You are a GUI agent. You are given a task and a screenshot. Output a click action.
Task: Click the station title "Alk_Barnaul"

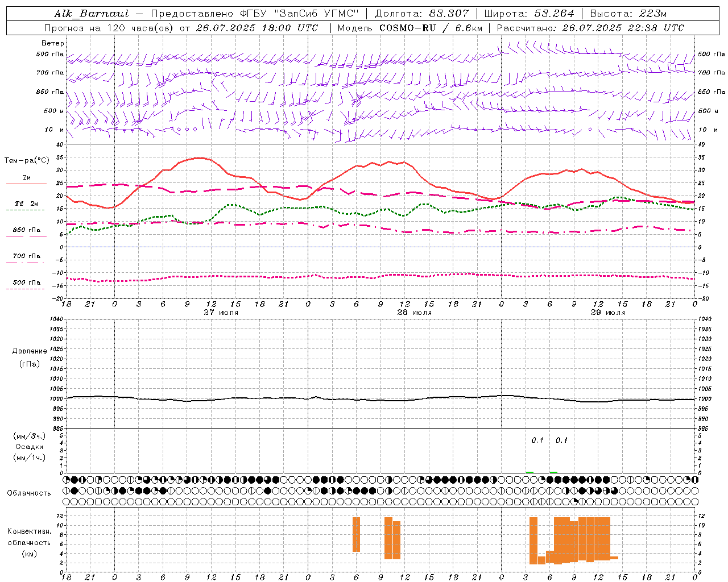click(x=92, y=14)
